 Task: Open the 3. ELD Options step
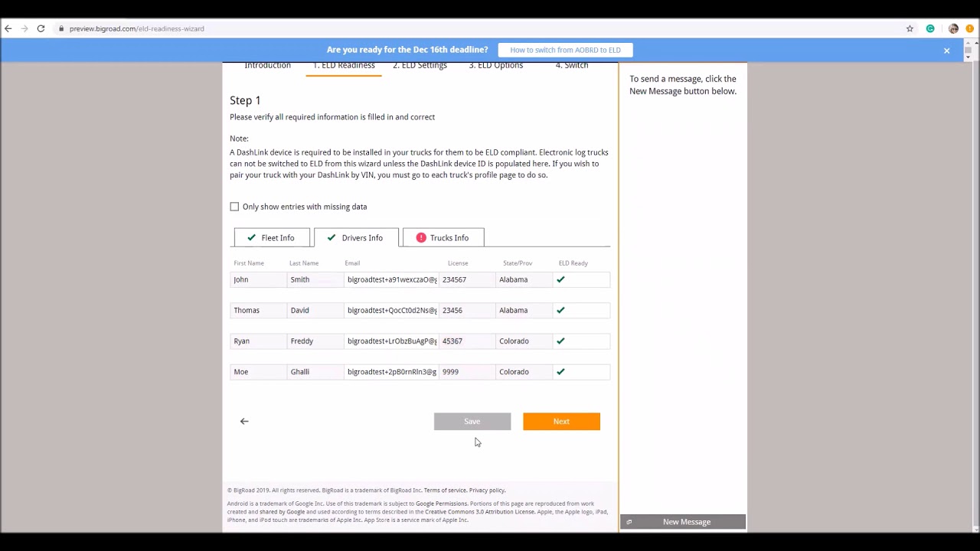pyautogui.click(x=495, y=66)
